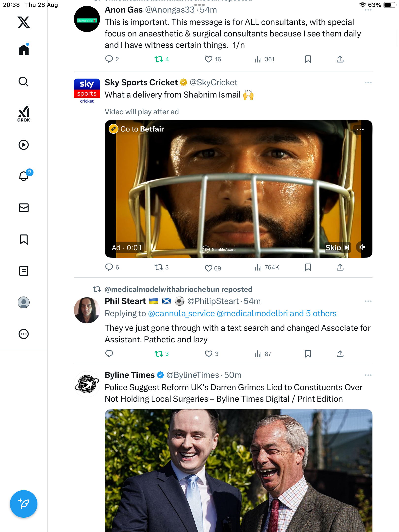Unmute the ad video sound
This screenshot has height=532, width=399.
[362, 247]
